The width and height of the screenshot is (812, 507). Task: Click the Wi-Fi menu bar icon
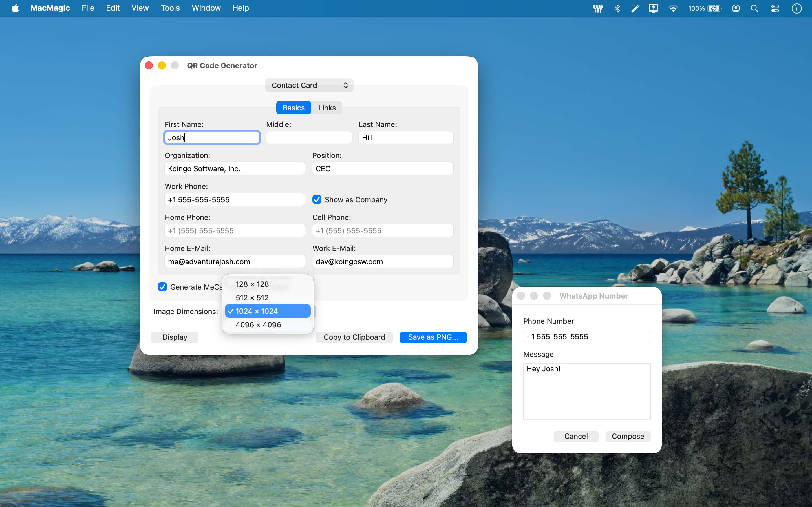point(673,8)
